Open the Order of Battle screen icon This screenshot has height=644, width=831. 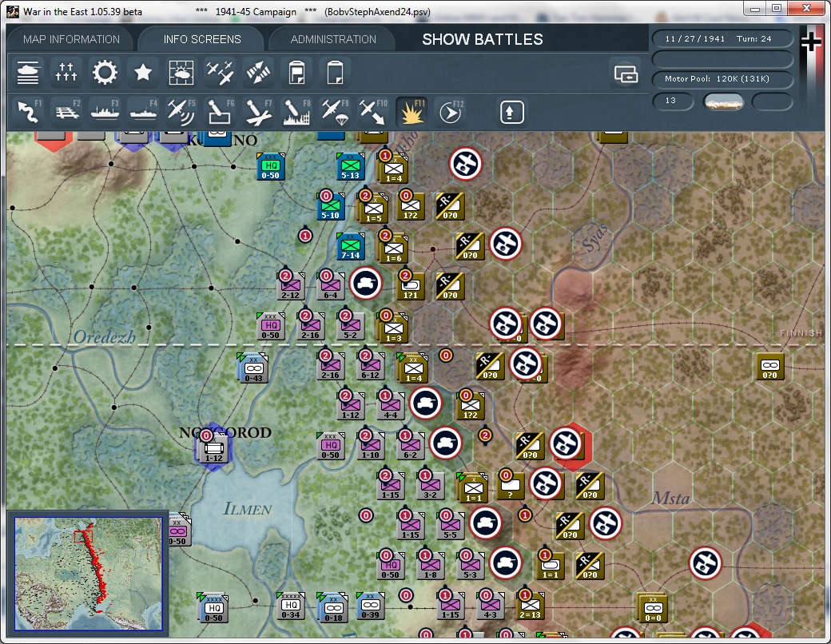pos(27,73)
